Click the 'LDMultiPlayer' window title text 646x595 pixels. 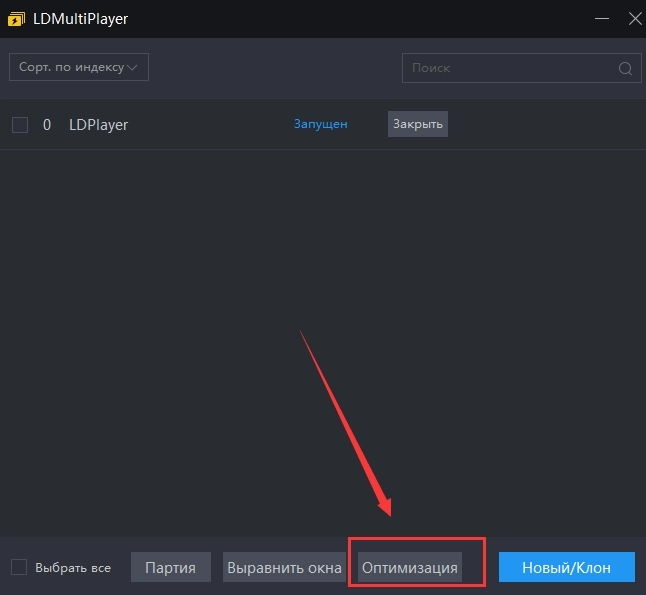point(80,18)
